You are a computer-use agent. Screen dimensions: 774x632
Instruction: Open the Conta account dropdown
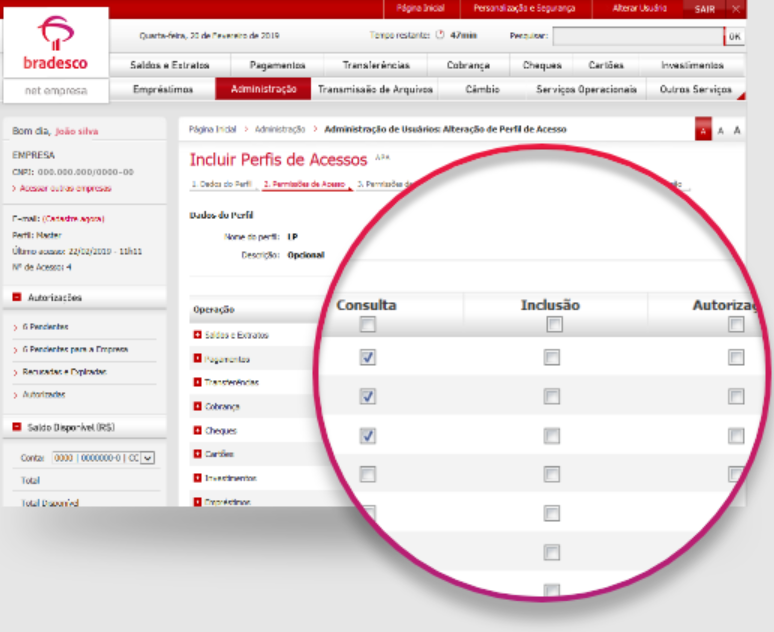pos(147,458)
